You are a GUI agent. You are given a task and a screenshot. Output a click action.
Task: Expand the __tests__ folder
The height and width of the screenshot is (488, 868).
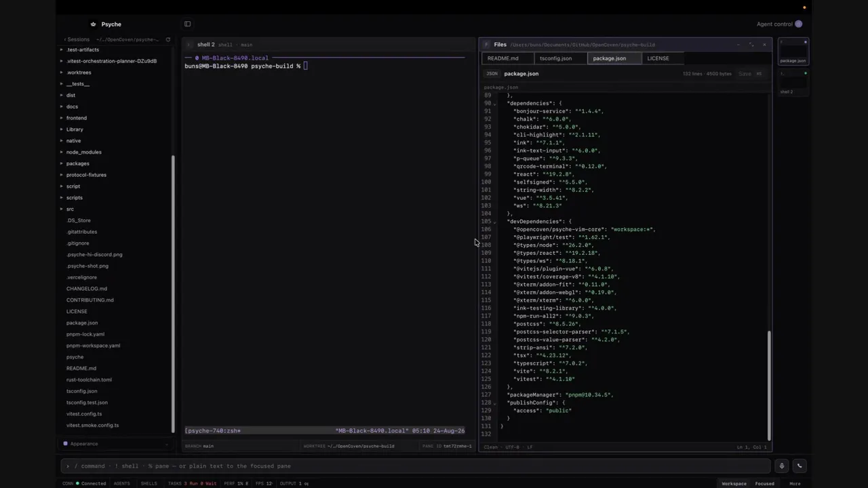point(61,84)
